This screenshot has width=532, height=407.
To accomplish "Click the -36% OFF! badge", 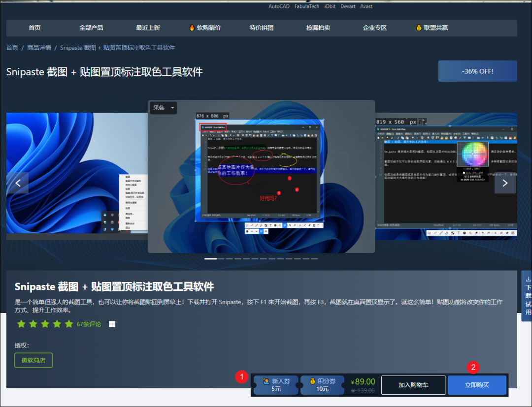I will point(477,71).
